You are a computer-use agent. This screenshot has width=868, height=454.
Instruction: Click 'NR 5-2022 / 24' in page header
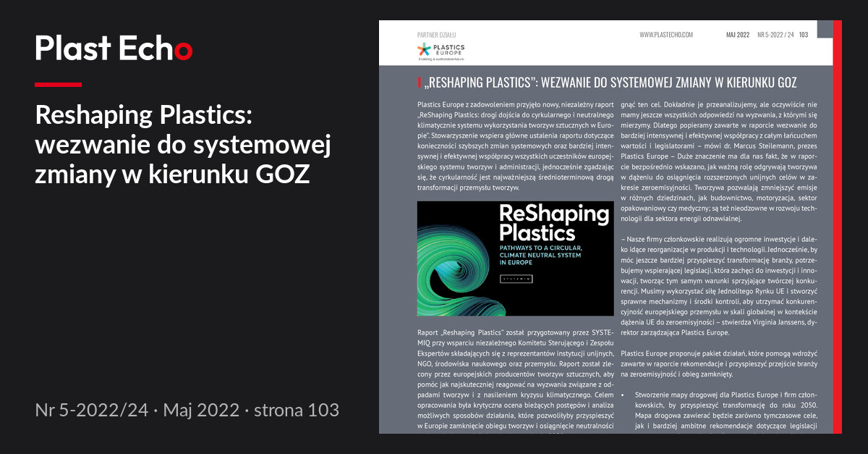(775, 35)
